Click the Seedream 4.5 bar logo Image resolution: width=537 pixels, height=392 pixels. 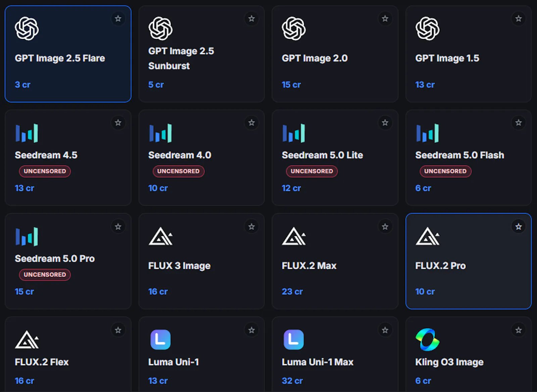click(27, 133)
